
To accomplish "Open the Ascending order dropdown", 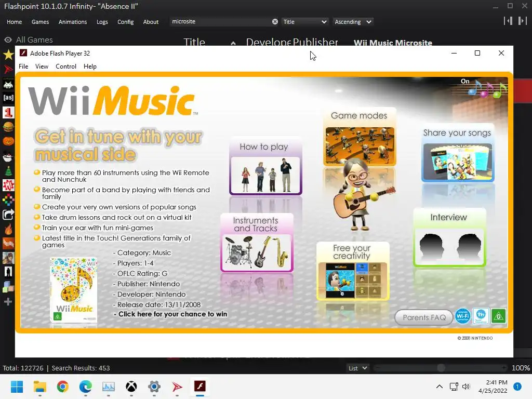I will (x=353, y=22).
